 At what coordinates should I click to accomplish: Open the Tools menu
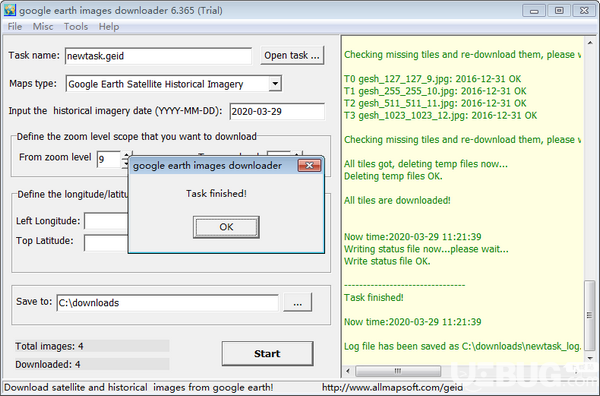(76, 26)
